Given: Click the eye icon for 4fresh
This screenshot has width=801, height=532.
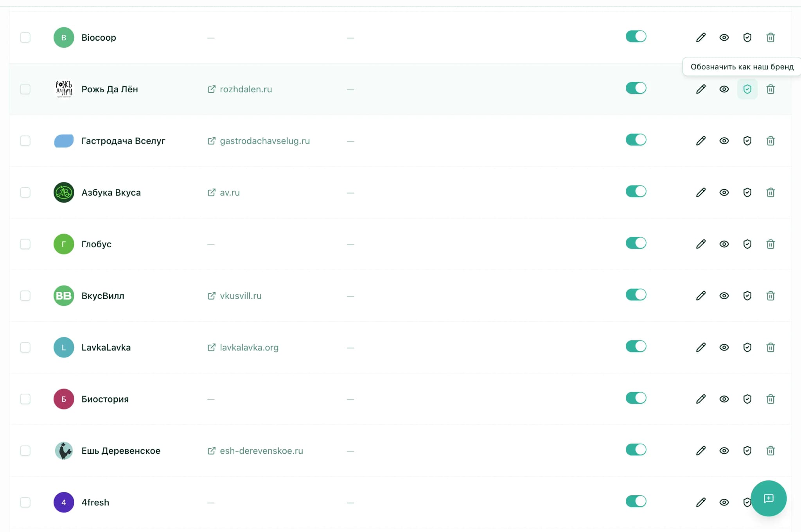Looking at the screenshot, I should coord(724,502).
